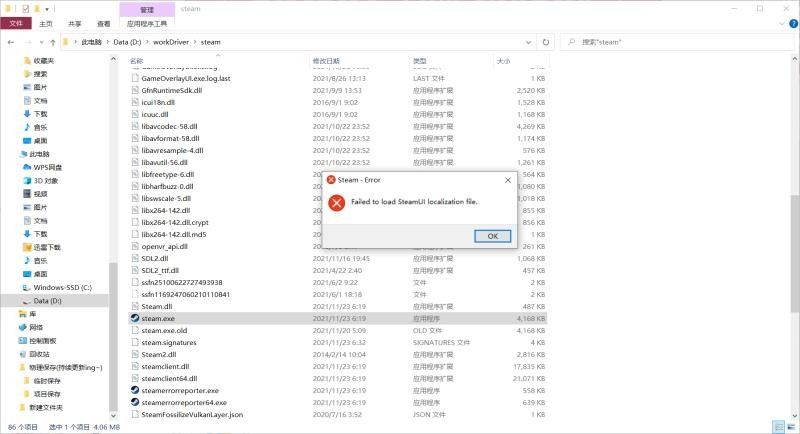Select Data (D:) drive in the sidebar
This screenshot has width=800, height=434.
point(47,301)
